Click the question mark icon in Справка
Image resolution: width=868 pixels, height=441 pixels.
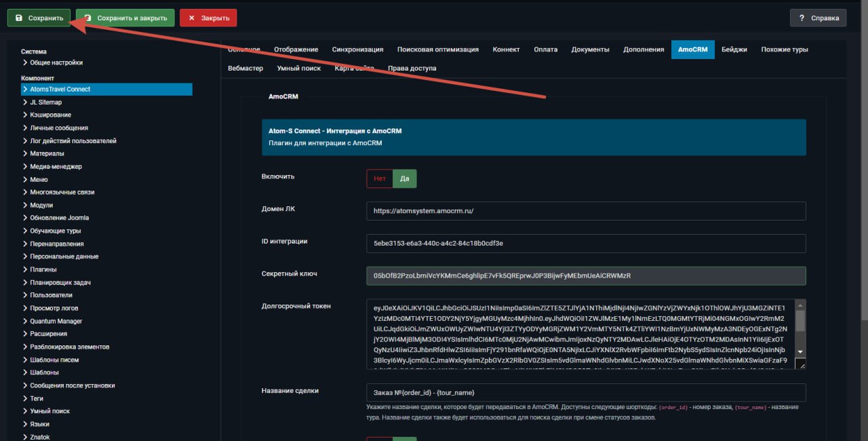pyautogui.click(x=802, y=18)
